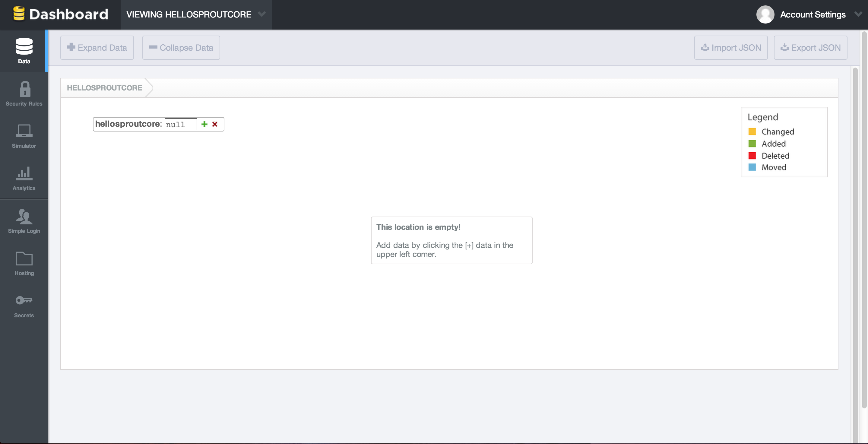Click the Import JSON button

coord(730,48)
